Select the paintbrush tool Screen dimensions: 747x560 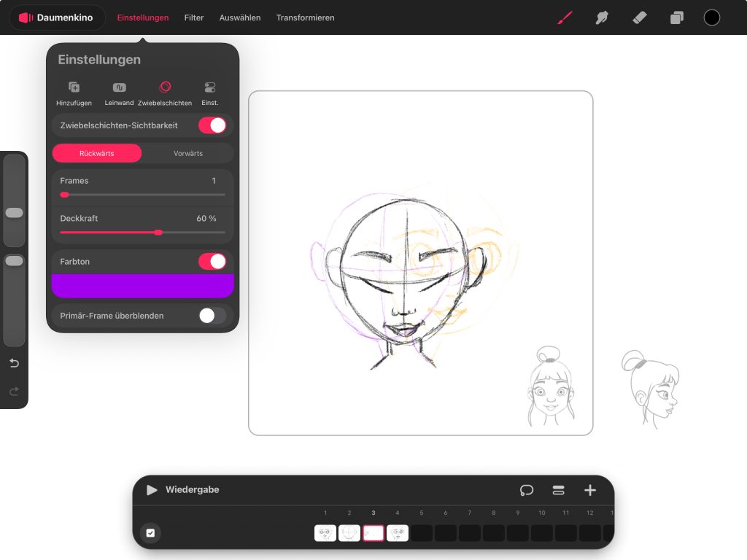point(565,17)
